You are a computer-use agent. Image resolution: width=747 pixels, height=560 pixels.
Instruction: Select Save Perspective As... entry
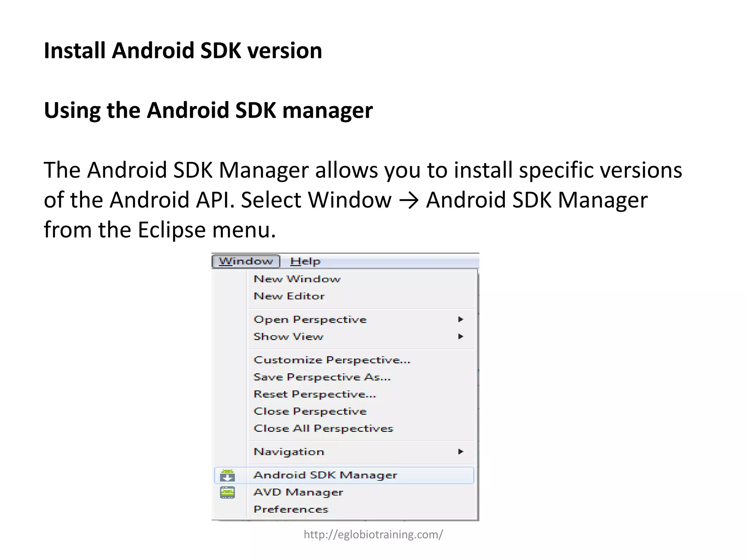(x=322, y=377)
